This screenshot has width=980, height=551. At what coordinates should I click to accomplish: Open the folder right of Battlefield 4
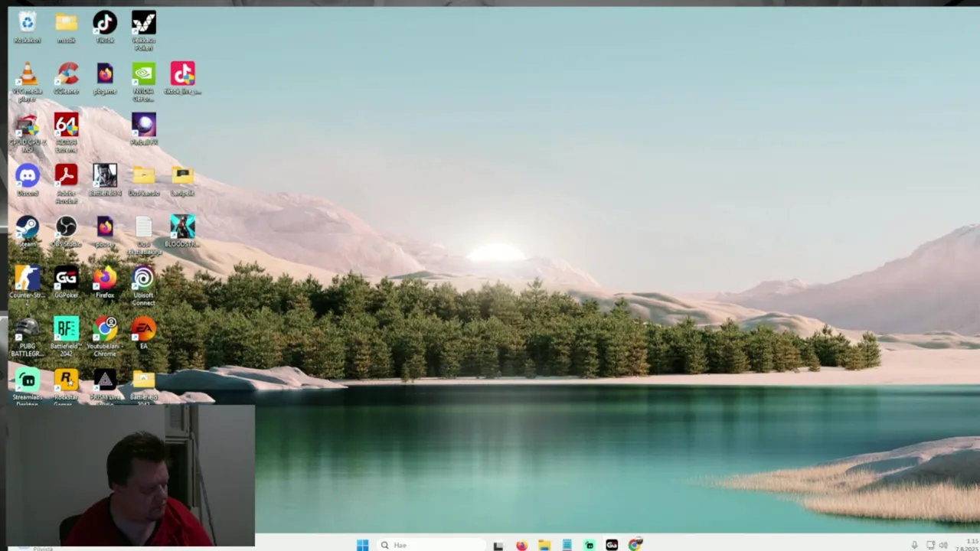coord(144,180)
